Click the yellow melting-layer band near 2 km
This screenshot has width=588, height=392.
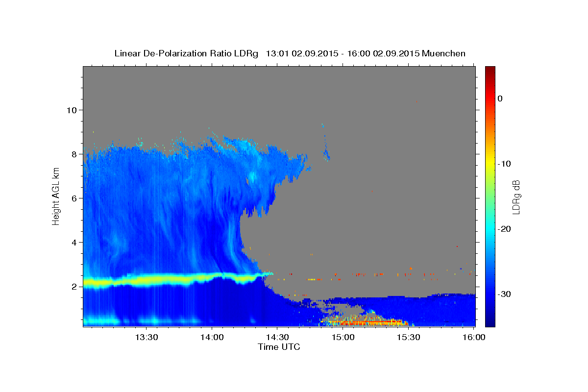(x=176, y=280)
